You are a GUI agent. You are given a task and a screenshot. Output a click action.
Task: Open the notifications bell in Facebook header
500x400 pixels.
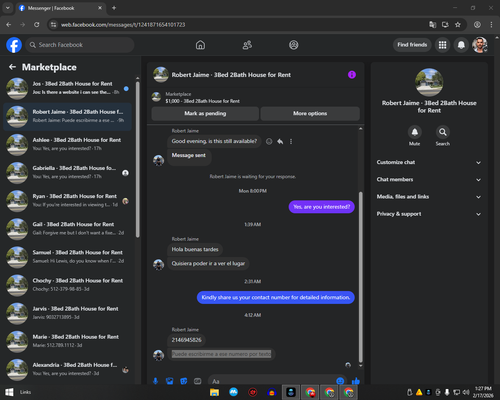click(x=461, y=45)
